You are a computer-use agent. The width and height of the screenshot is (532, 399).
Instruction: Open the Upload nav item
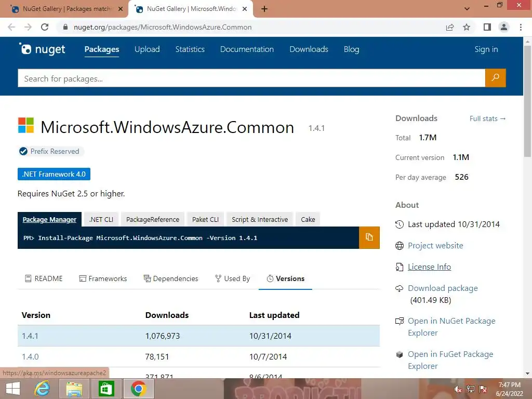tap(147, 49)
